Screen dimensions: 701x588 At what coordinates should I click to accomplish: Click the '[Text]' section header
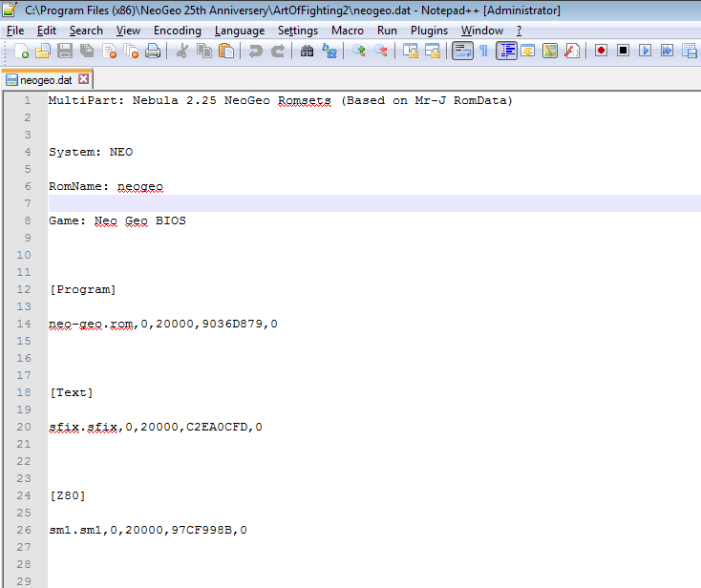tap(72, 392)
